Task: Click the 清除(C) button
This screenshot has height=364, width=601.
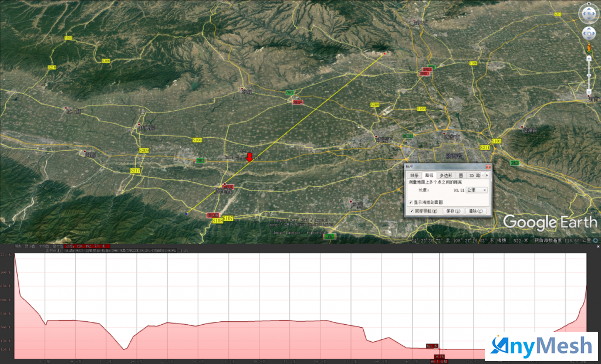Action: coord(477,210)
